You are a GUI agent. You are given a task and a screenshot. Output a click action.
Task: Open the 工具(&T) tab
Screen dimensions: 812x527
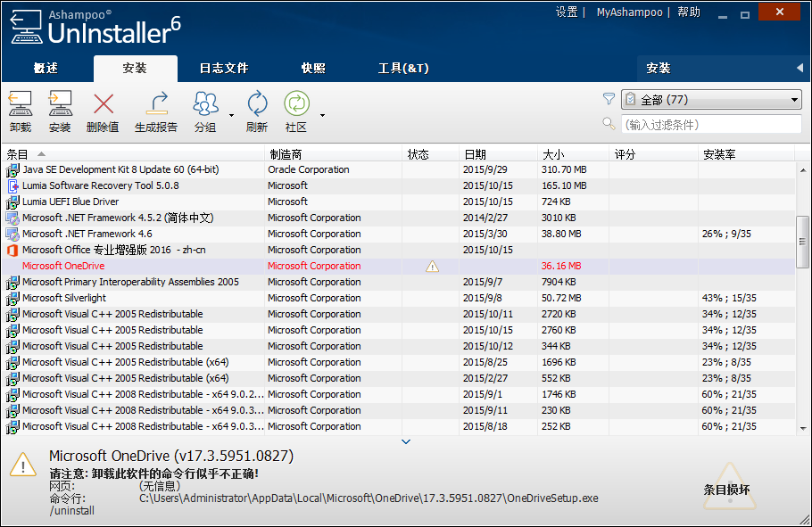(x=403, y=69)
